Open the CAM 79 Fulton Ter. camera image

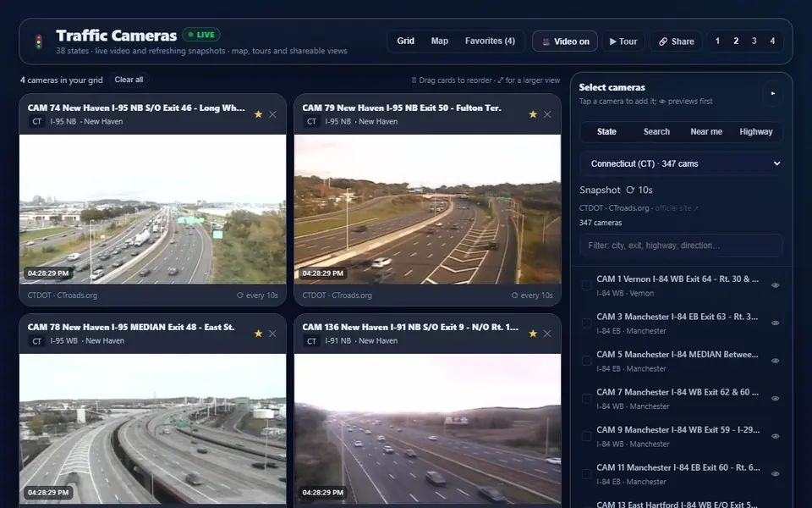427,209
